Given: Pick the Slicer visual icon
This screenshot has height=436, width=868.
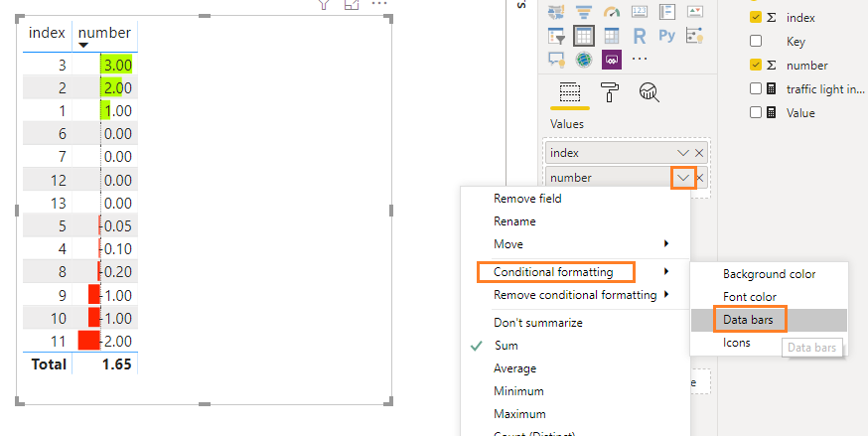Looking at the screenshot, I should pyautogui.click(x=556, y=36).
